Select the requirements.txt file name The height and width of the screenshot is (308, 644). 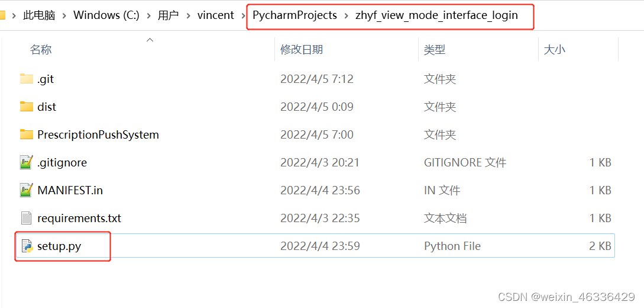pos(79,219)
